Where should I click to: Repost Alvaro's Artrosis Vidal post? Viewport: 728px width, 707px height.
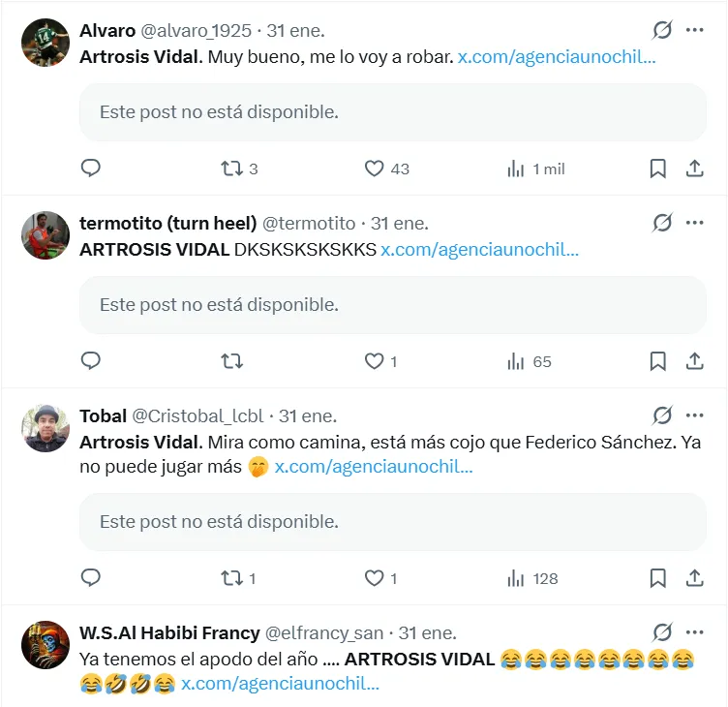click(x=231, y=169)
